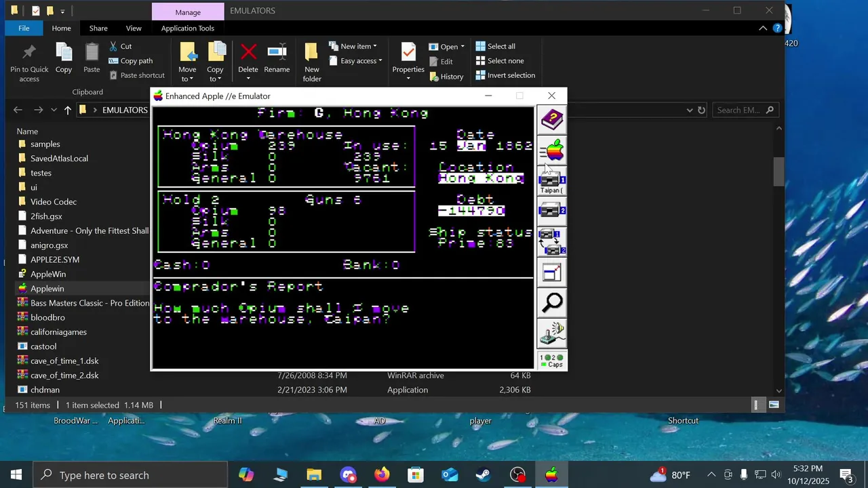Viewport: 868px width, 488px height.
Task: Open Firefox from the taskbar
Action: (382, 474)
